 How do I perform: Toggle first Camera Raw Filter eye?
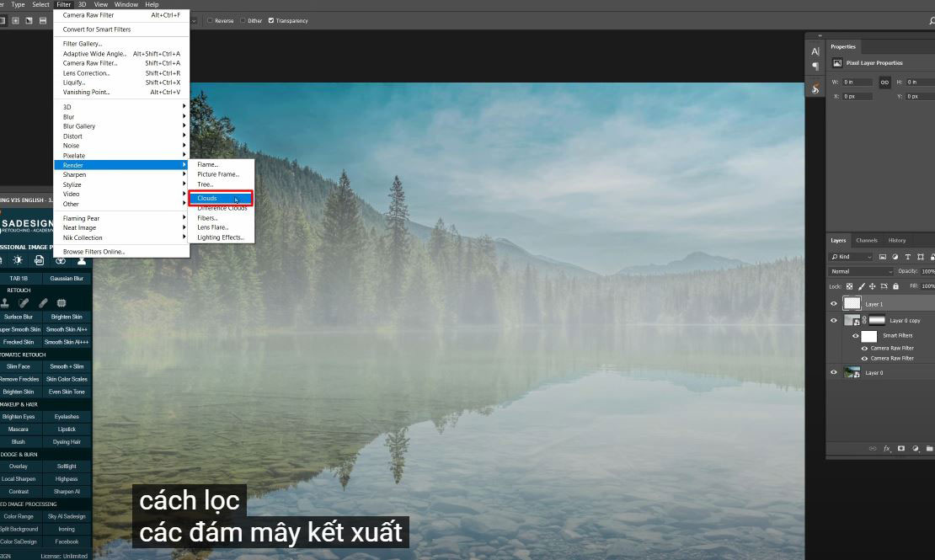pyautogui.click(x=864, y=349)
